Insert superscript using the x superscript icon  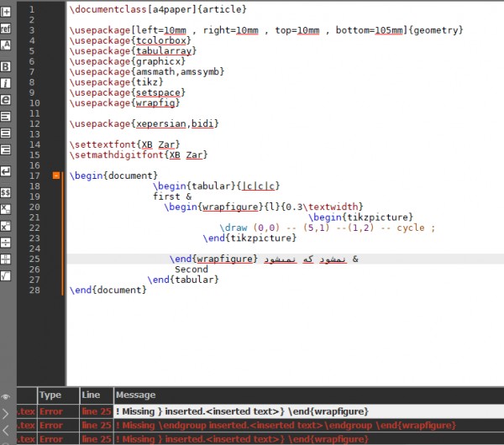click(5, 226)
